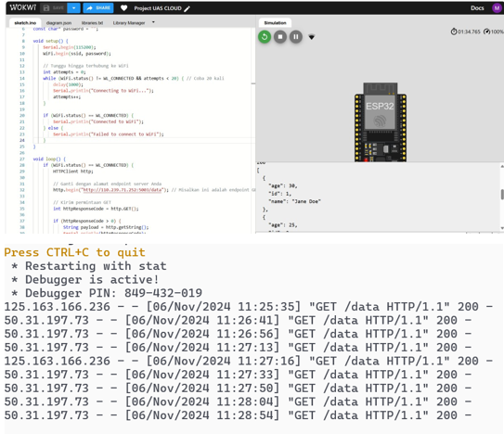Expand the simulation options dropdown
The width and height of the screenshot is (504, 446).
[x=312, y=37]
